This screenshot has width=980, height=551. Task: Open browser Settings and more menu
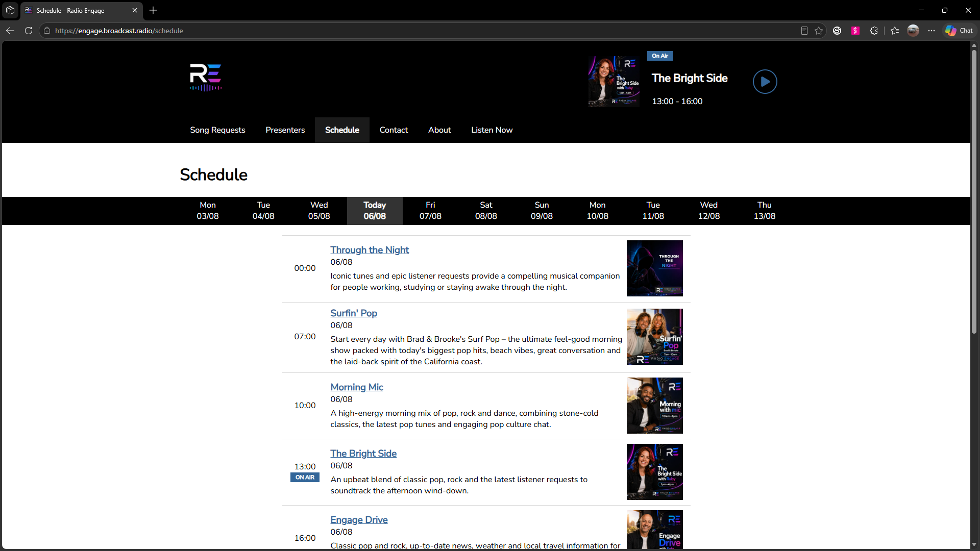[932, 31]
